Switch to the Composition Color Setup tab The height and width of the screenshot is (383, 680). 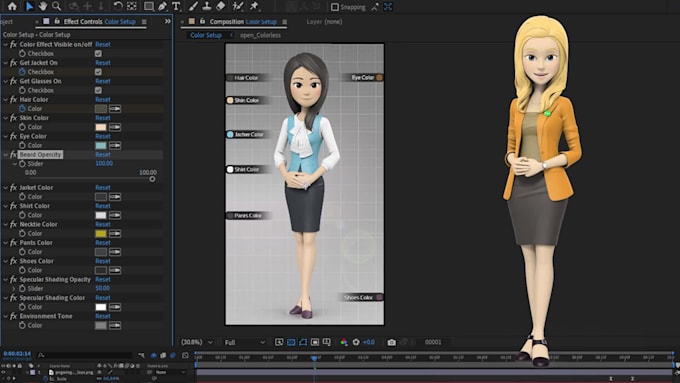pyautogui.click(x=243, y=21)
